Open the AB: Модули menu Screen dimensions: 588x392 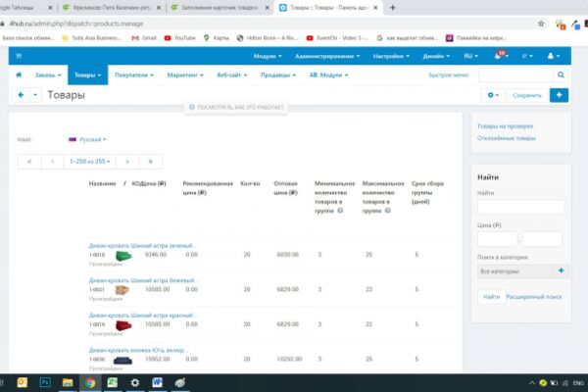328,75
